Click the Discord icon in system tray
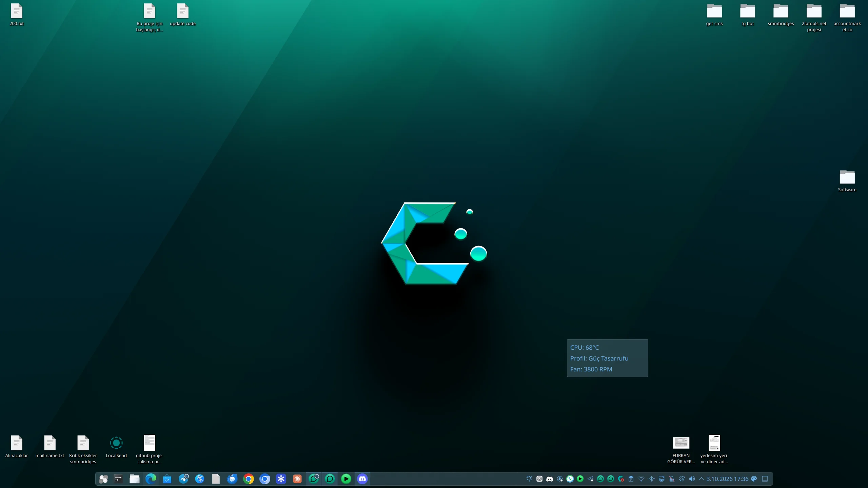This screenshot has height=488, width=868. tap(550, 479)
